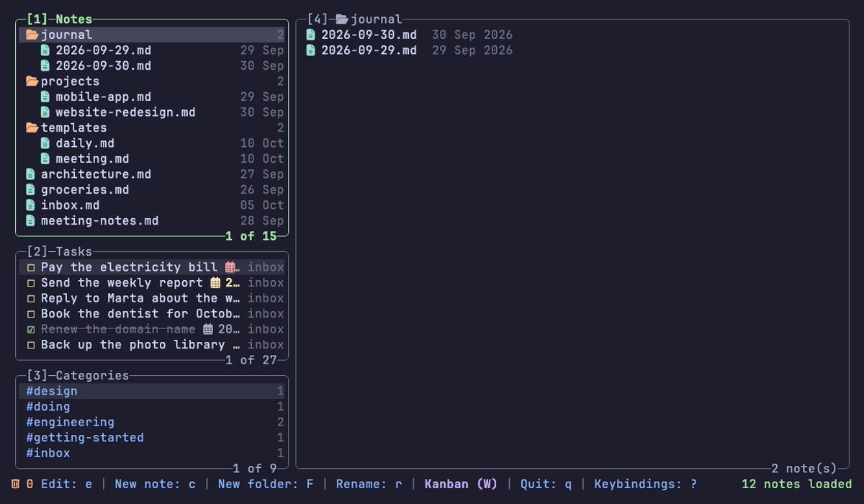Screen dimensions: 864x504
Task: Click the templates folder icon
Action: click(x=32, y=127)
